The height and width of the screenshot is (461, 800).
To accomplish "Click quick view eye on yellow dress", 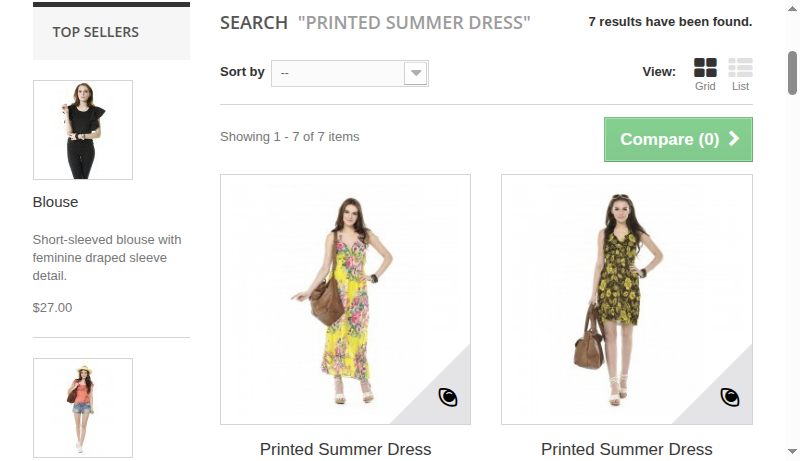I will [x=448, y=398].
